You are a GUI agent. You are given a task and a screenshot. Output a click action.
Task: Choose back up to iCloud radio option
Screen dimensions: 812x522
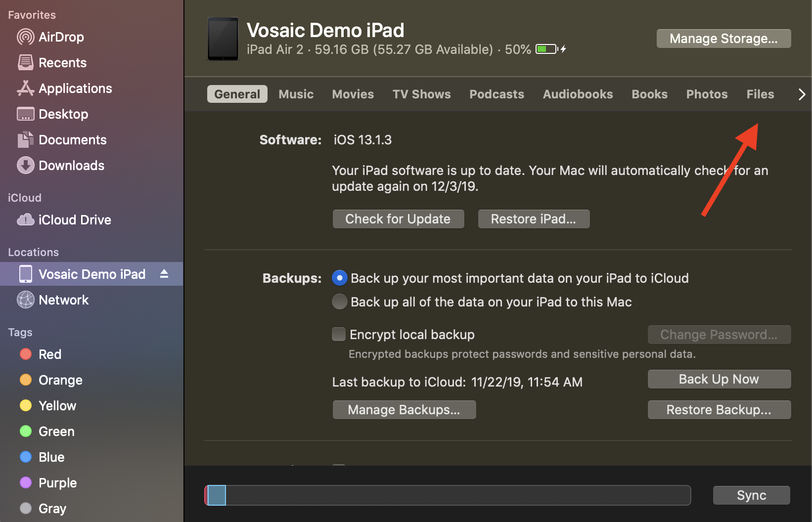339,278
